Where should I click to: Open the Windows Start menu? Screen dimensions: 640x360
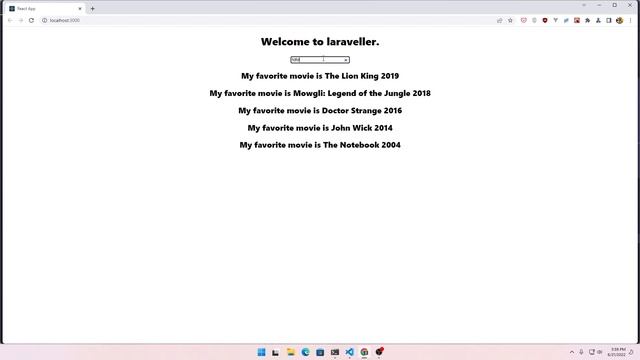pyautogui.click(x=261, y=352)
